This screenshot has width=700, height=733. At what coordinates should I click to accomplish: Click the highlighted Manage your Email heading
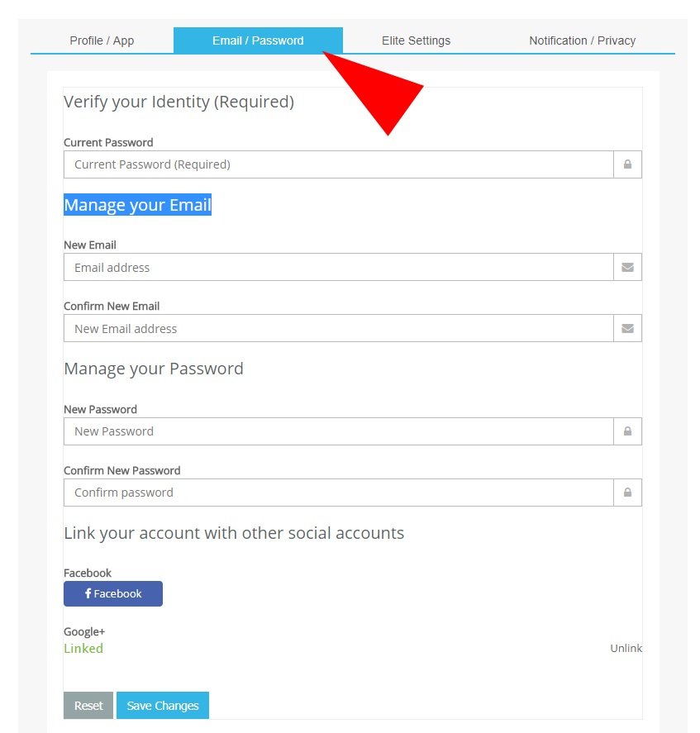pos(137,205)
